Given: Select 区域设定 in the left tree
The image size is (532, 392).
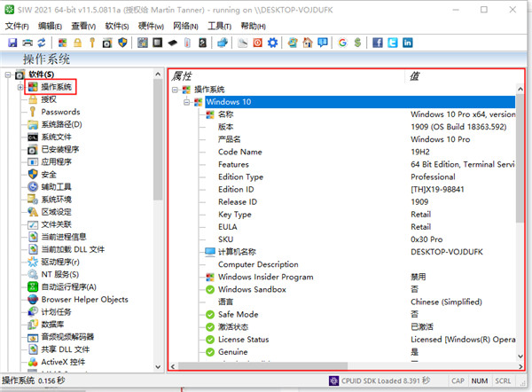Looking at the screenshot, I should coord(57,212).
